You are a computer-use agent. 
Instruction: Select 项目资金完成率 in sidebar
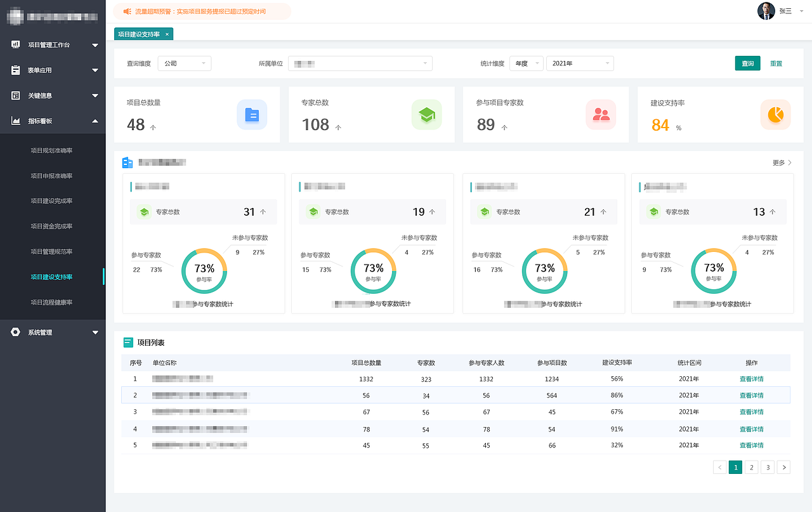click(x=51, y=226)
